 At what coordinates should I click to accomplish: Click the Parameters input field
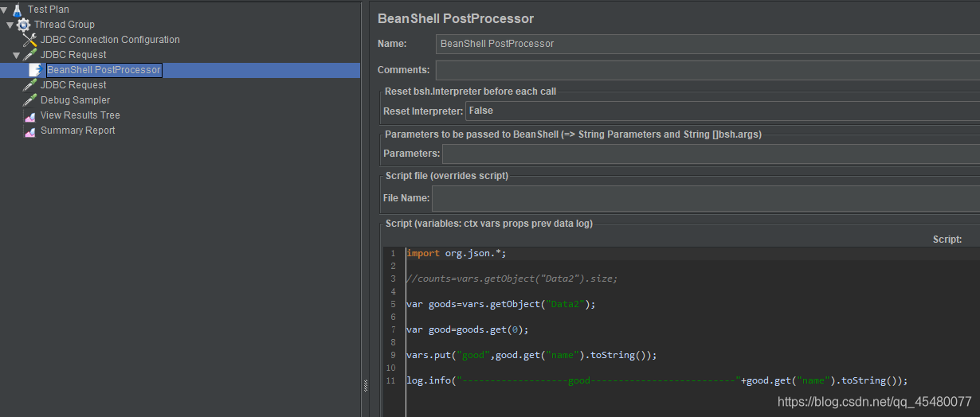711,154
